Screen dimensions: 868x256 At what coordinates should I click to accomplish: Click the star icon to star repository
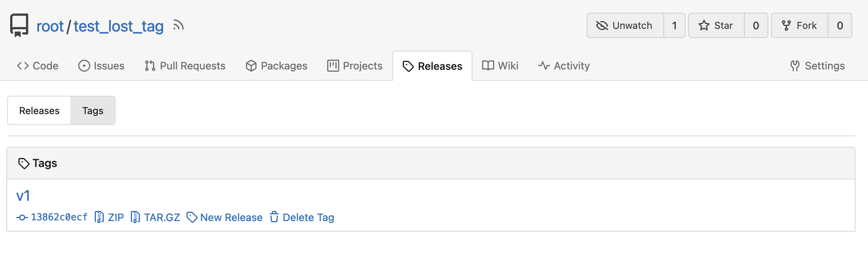pyautogui.click(x=704, y=26)
